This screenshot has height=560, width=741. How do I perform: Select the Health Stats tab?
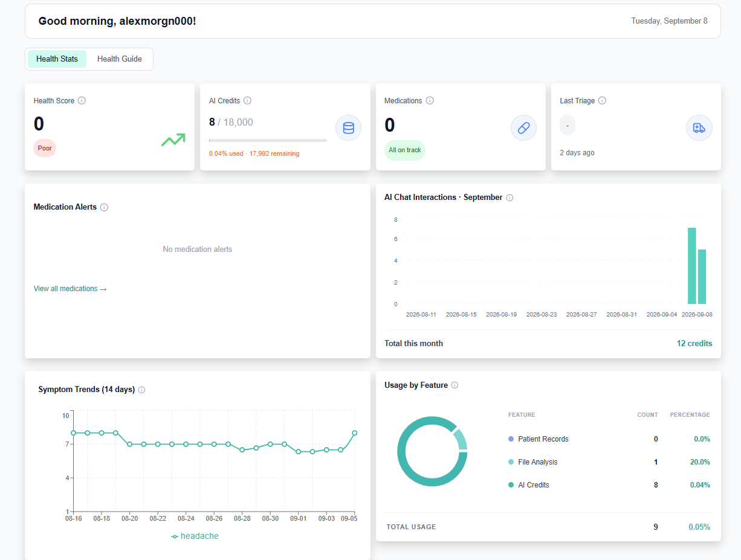click(57, 59)
